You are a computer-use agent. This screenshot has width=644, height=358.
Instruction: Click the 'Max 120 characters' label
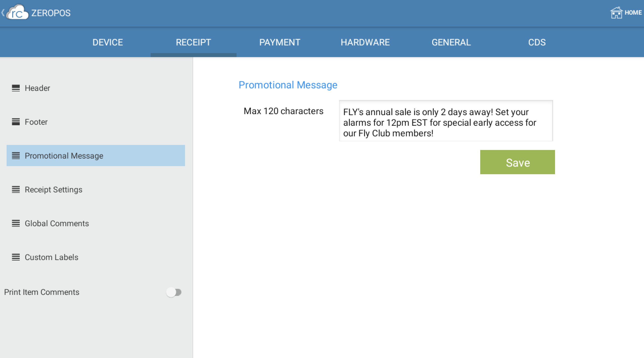(283, 111)
